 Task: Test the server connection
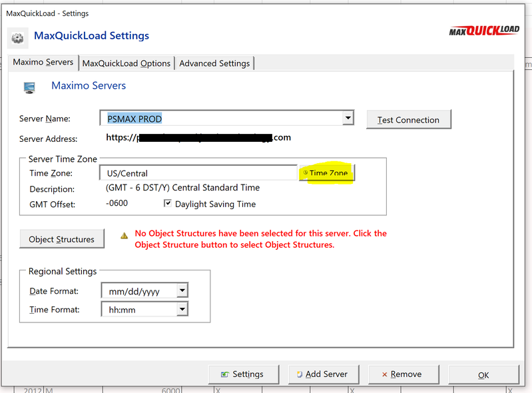pos(409,119)
